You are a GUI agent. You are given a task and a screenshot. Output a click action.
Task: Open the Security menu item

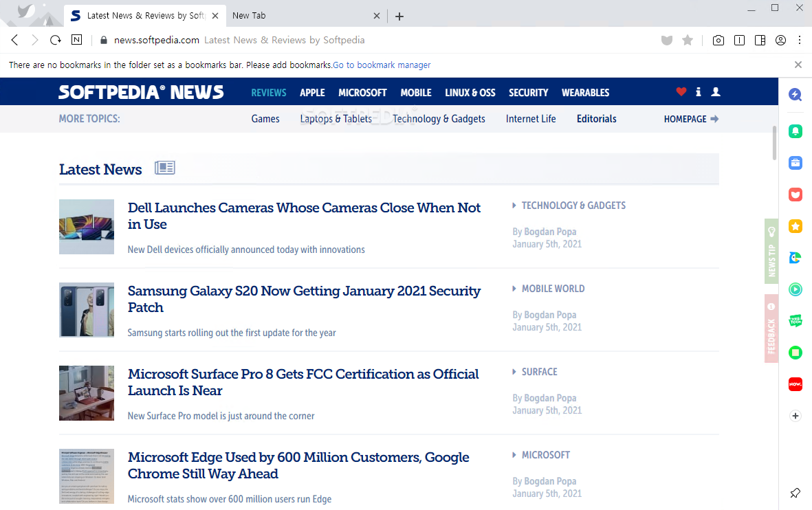(528, 93)
